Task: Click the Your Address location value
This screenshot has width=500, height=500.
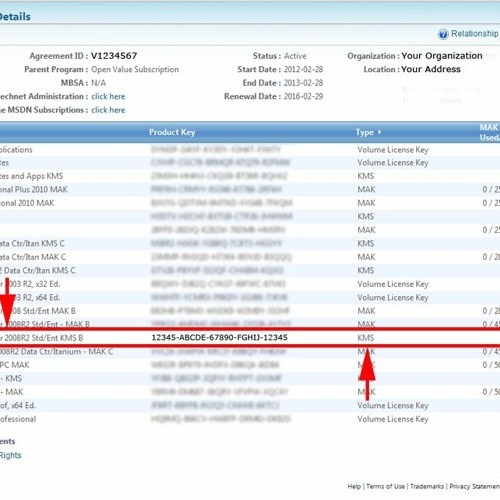Action: click(431, 69)
